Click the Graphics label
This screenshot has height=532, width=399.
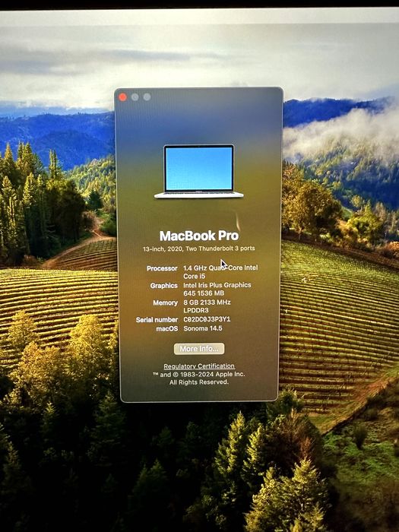click(x=164, y=286)
